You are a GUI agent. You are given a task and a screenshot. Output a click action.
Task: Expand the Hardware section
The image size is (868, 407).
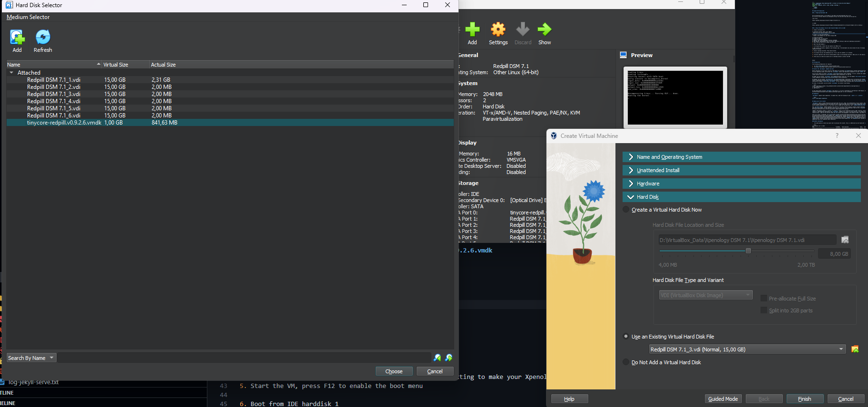coord(741,184)
